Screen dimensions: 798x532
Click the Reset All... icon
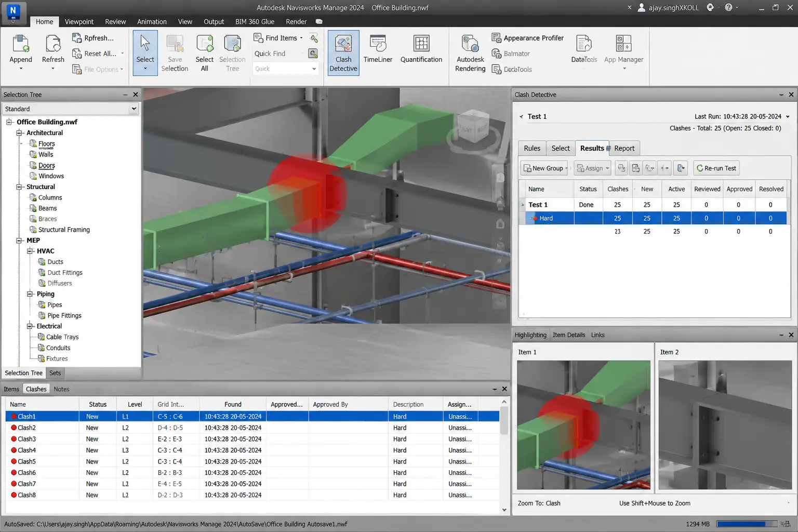[77, 54]
